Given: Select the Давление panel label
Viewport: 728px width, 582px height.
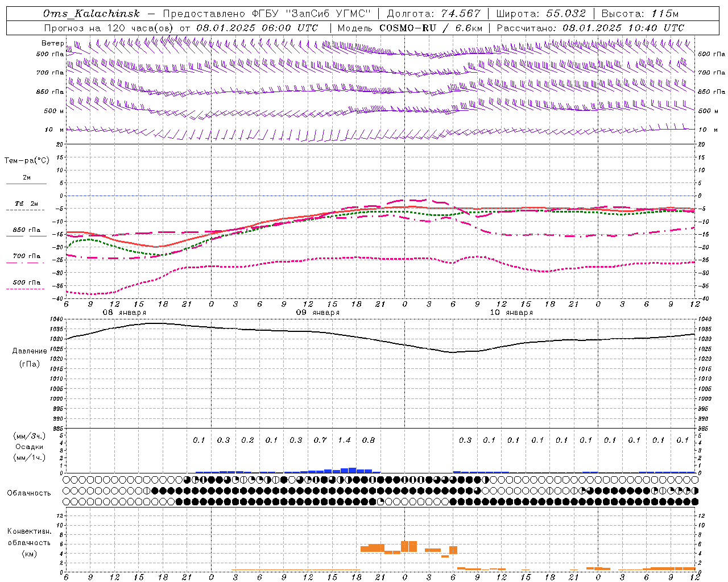Looking at the screenshot, I should 30,351.
